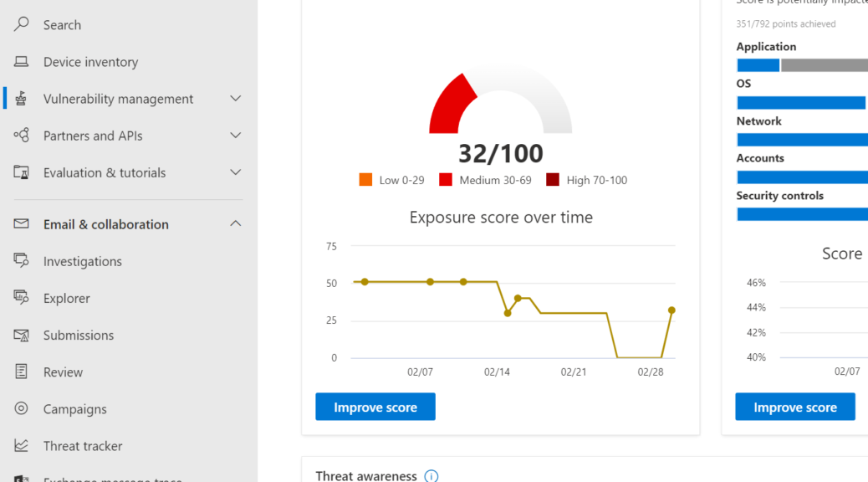This screenshot has height=482, width=868.
Task: Click the 351/792 points achieved text
Action: click(x=786, y=23)
